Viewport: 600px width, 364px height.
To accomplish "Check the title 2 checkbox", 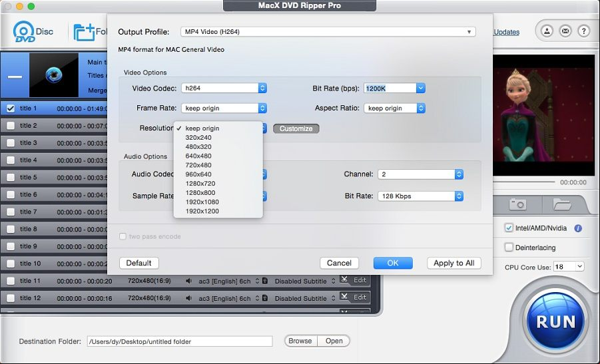I will tap(11, 126).
